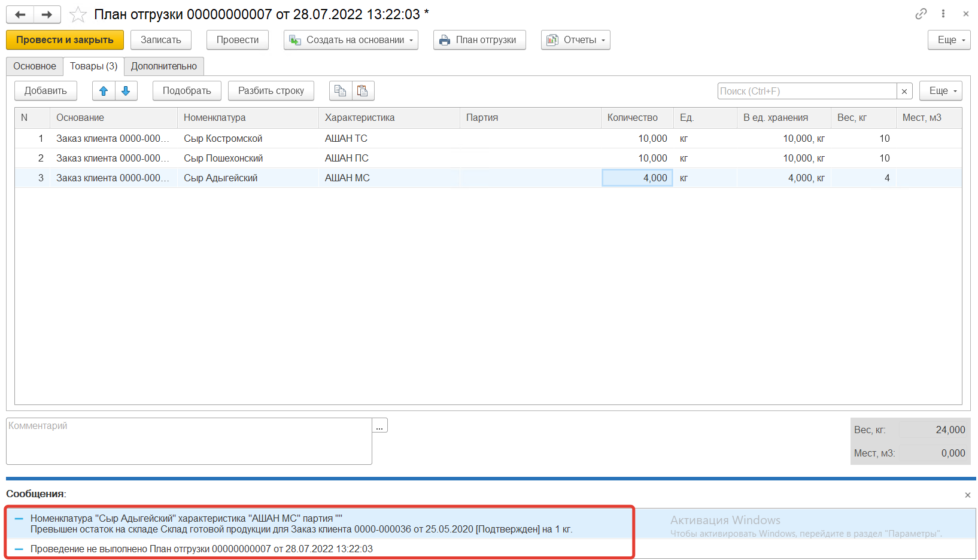
Task: Clear the search field with X
Action: click(x=904, y=92)
